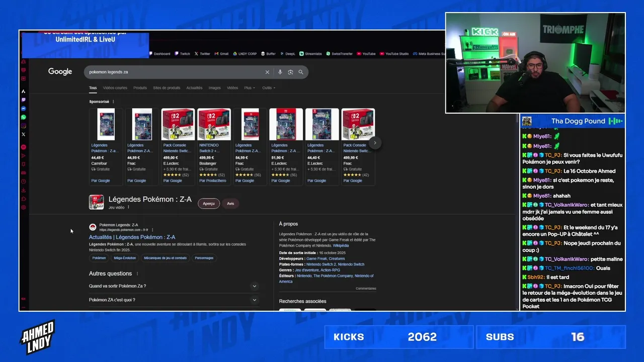Open the LNDY CORP bookmark
This screenshot has width=644, height=362.
[245, 54]
